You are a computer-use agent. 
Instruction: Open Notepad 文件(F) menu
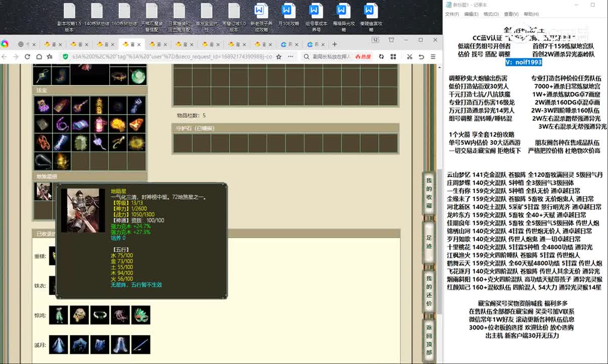coord(451,14)
